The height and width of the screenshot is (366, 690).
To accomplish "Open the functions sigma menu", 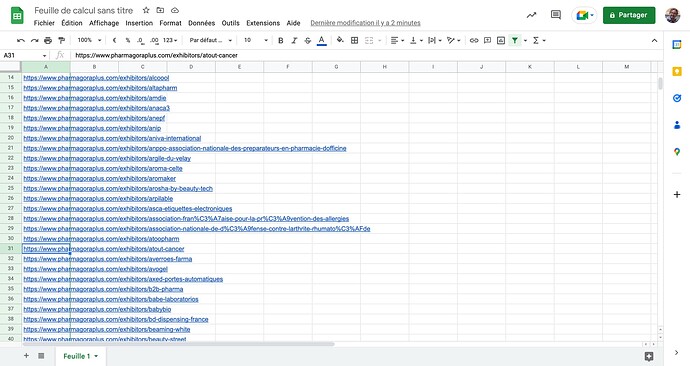I will [539, 40].
